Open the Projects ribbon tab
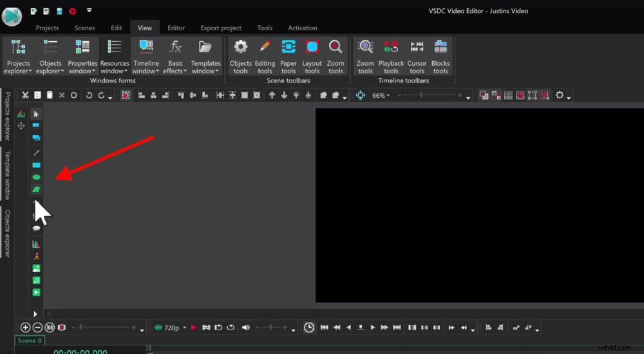644x354 pixels. 47,28
